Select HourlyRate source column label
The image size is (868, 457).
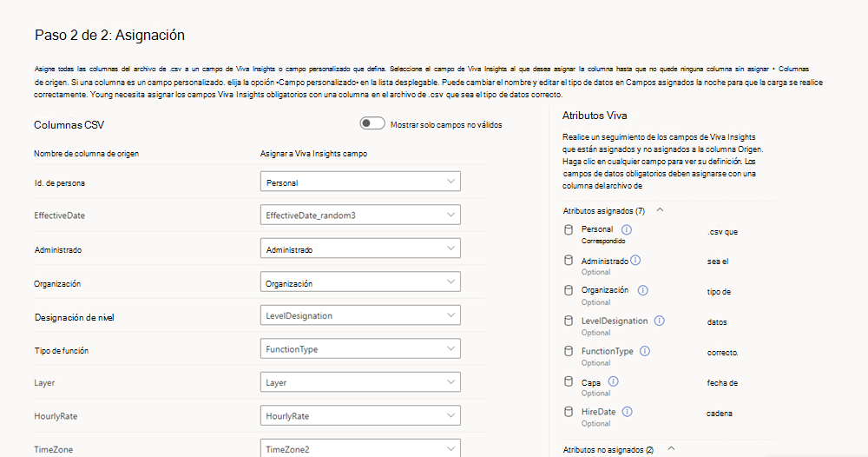[56, 416]
